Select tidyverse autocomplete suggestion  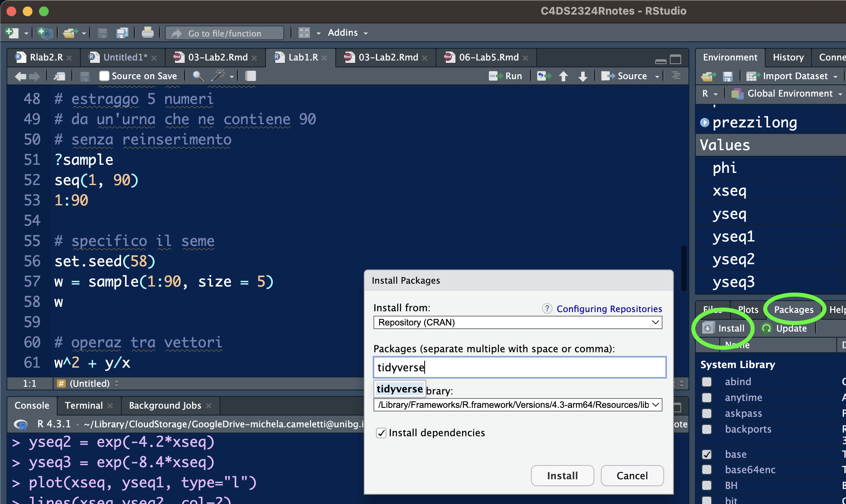point(400,389)
